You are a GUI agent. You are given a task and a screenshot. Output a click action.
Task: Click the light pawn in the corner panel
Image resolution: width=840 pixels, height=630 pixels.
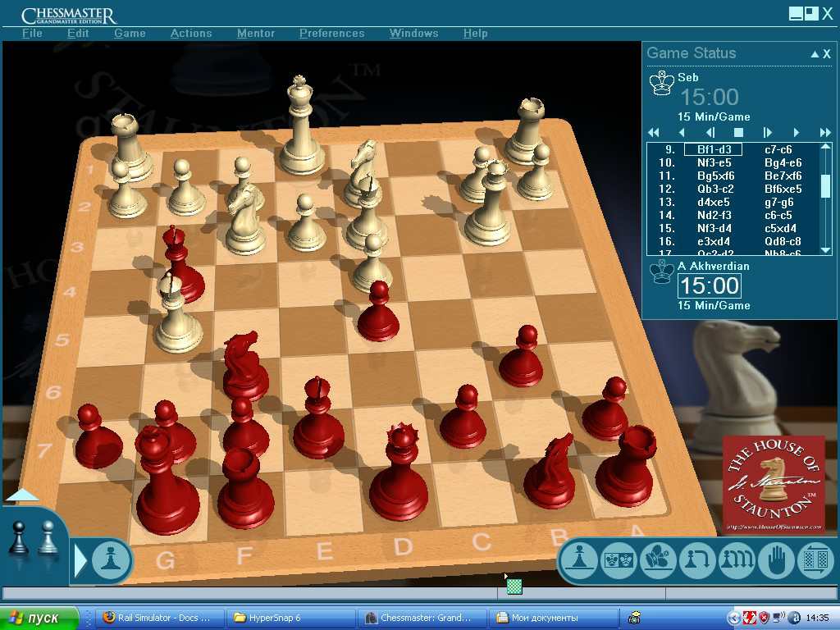[x=48, y=537]
